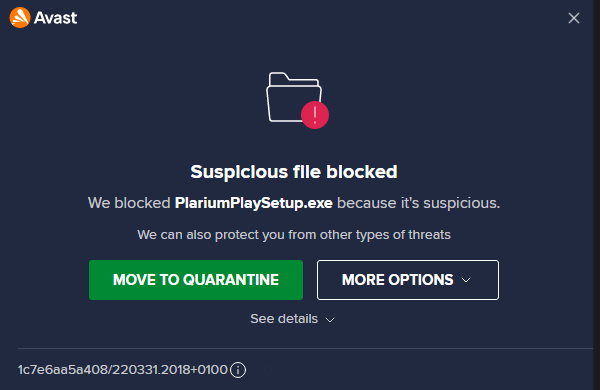Open the More Options button
This screenshot has height=390, width=600.
click(x=408, y=280)
